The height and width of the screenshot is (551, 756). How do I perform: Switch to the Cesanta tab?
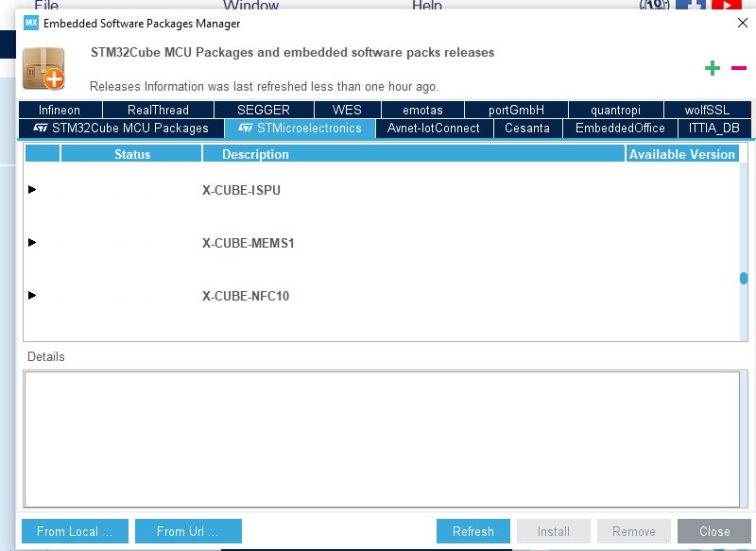(x=528, y=129)
